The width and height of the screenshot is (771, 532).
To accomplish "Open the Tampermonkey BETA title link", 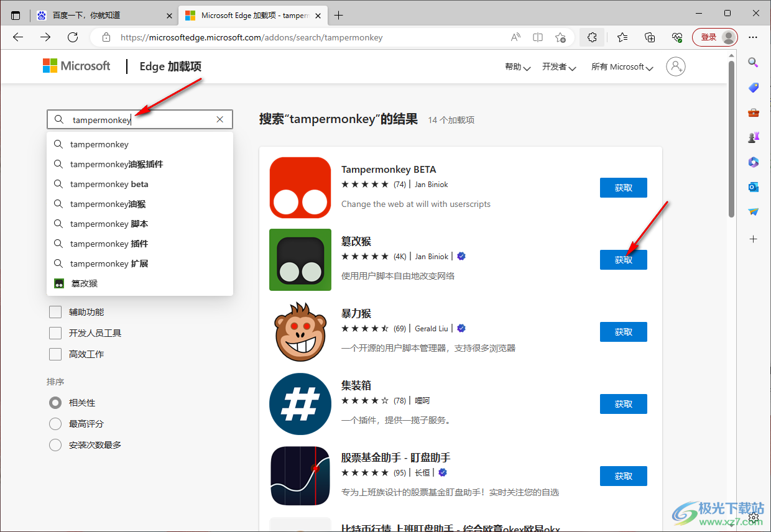I will pyautogui.click(x=389, y=169).
